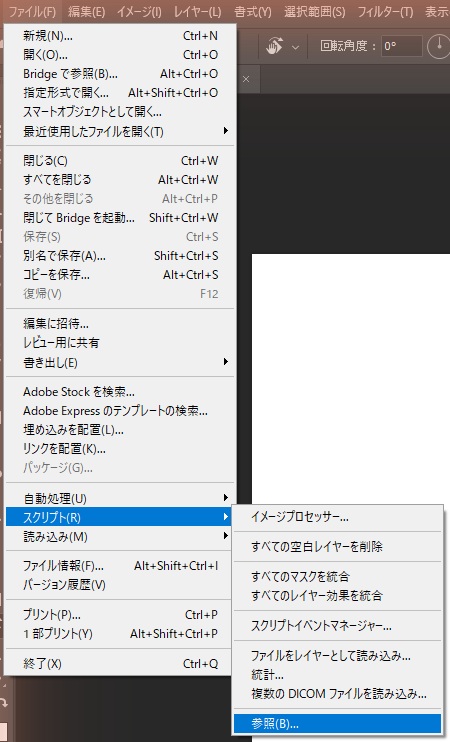450x742 pixels.
Task: Choose 複数の DICOM ファイルを読み込み...
Action: click(x=337, y=694)
